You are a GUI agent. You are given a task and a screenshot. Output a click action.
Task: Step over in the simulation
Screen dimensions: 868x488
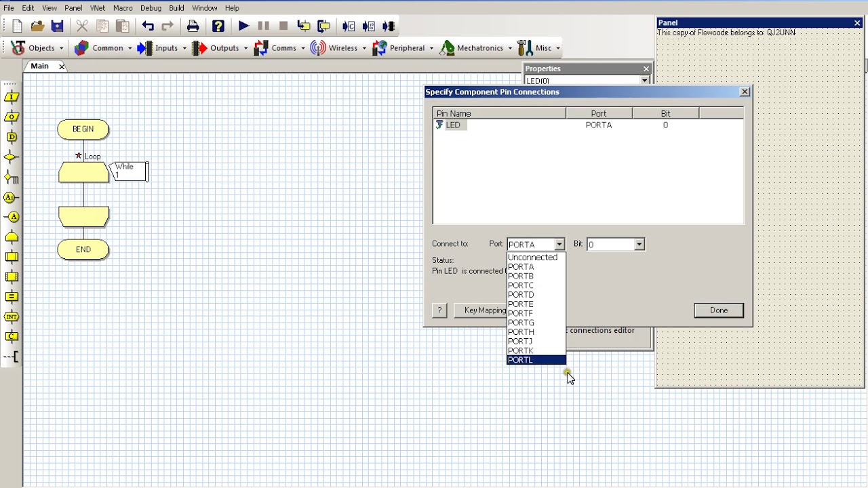click(323, 26)
